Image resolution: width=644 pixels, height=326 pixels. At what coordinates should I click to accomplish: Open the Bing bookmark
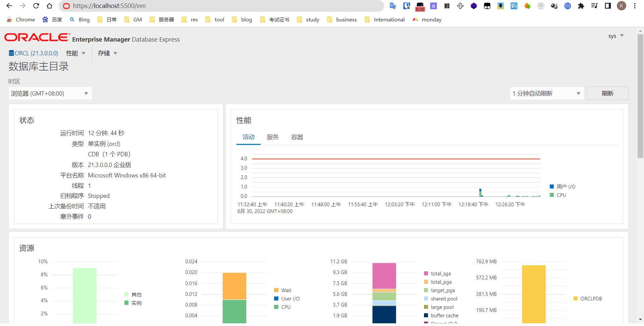(x=80, y=20)
